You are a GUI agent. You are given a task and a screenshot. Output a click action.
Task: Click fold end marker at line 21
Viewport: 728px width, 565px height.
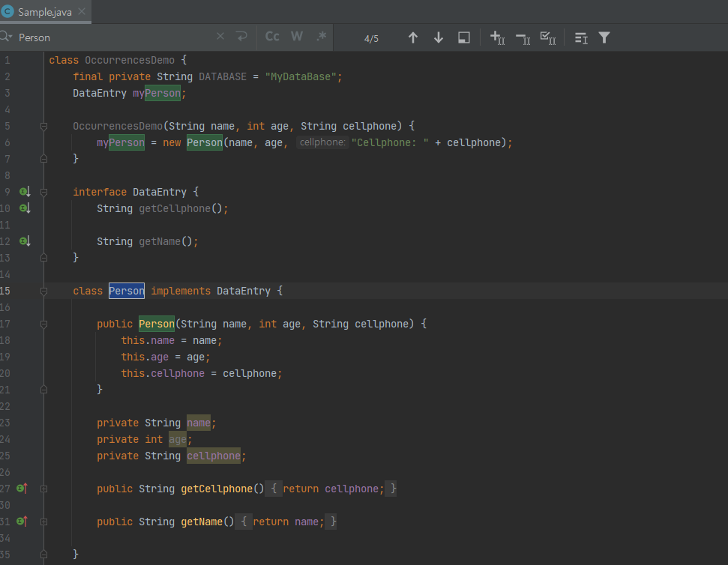pos(43,390)
